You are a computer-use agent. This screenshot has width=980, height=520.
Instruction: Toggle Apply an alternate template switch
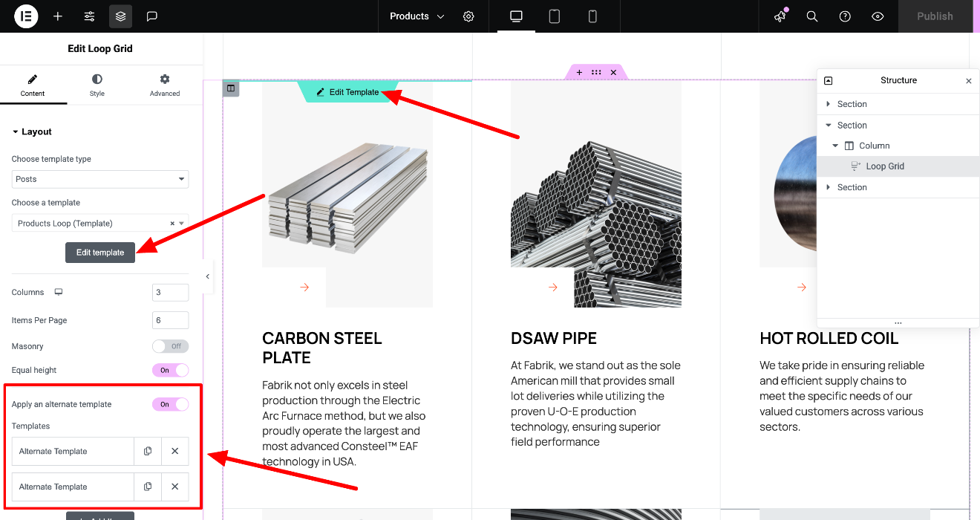[x=170, y=404]
